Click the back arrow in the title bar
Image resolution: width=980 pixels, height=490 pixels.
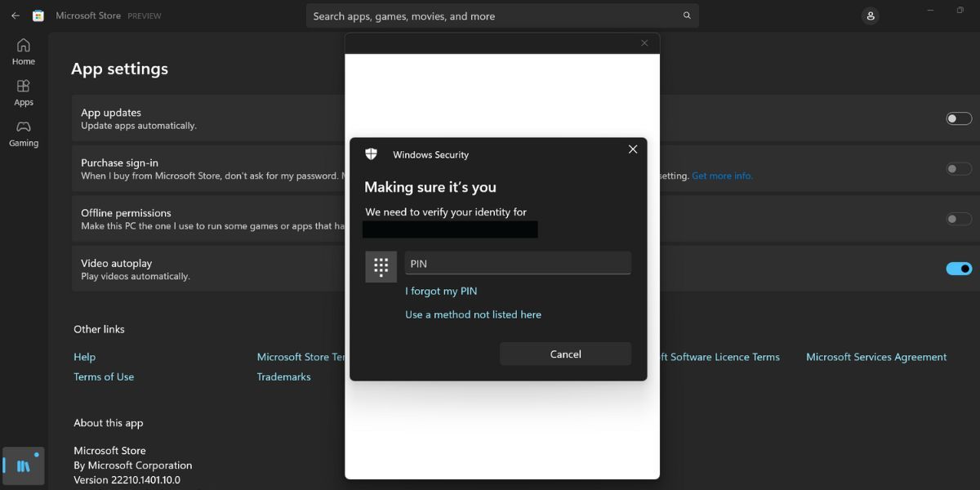pyautogui.click(x=16, y=16)
